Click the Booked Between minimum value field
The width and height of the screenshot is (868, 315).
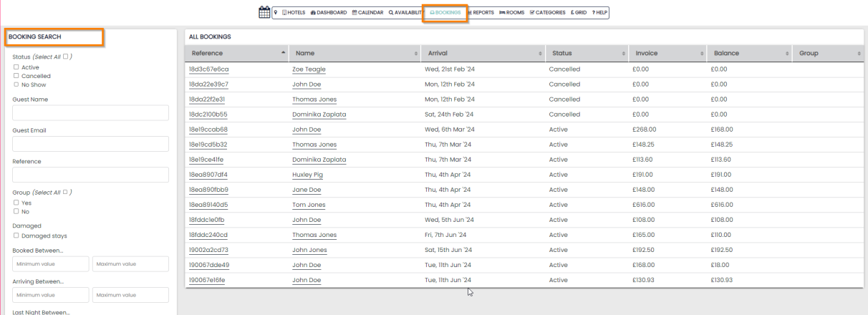50,264
